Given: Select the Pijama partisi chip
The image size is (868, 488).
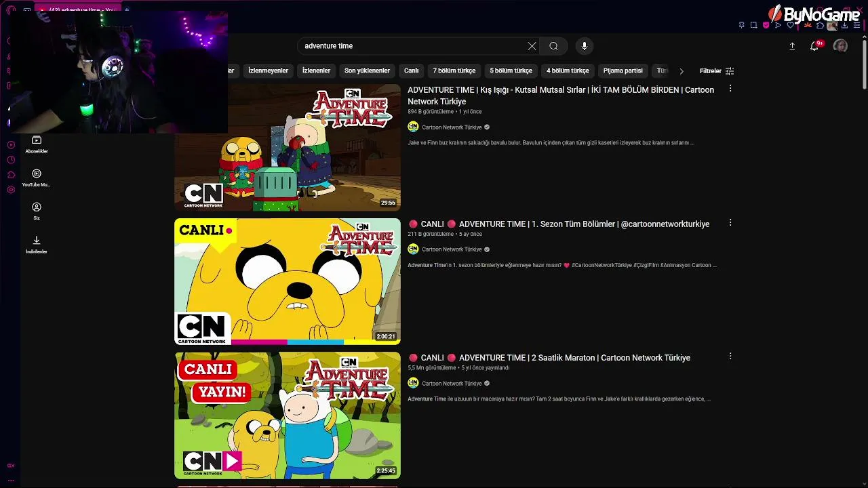Looking at the screenshot, I should tap(623, 70).
